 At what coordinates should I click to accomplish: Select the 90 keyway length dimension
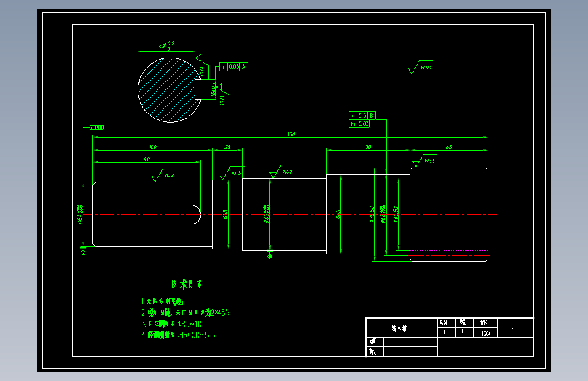click(146, 159)
